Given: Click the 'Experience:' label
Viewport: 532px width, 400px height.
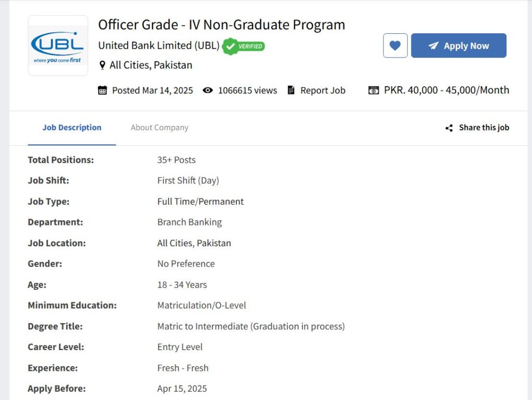Looking at the screenshot, I should tap(52, 368).
